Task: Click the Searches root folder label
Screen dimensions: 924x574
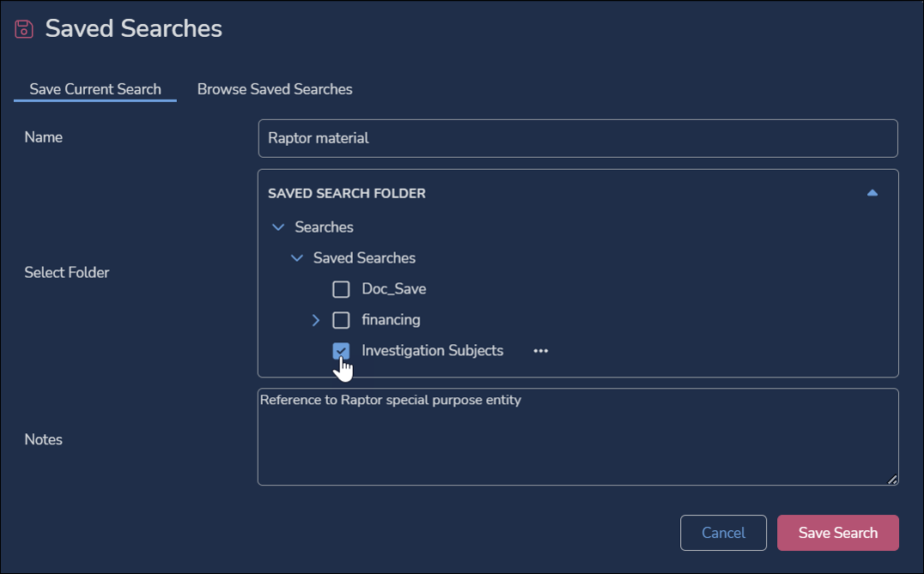Action: tap(324, 227)
